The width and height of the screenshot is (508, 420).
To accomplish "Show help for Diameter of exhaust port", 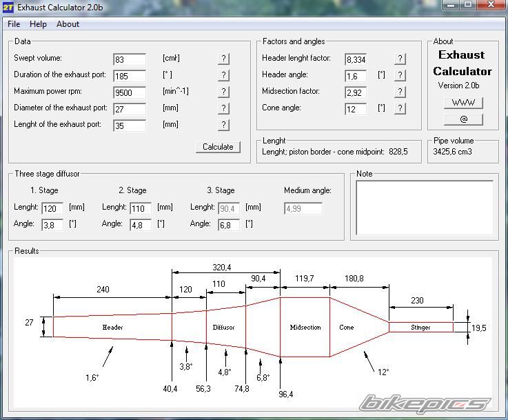I will (x=223, y=108).
